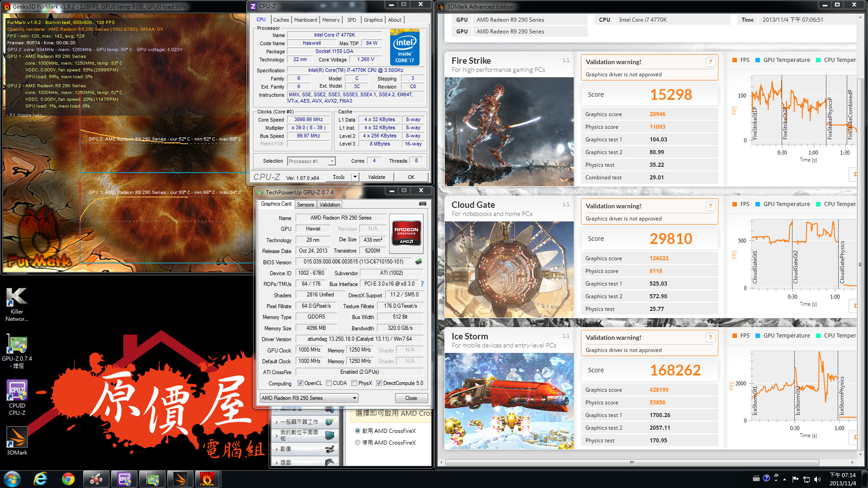Image resolution: width=868 pixels, height=488 pixels.
Task: Open the AMD Radeon R9 290 Series dropdown
Action: [x=309, y=398]
